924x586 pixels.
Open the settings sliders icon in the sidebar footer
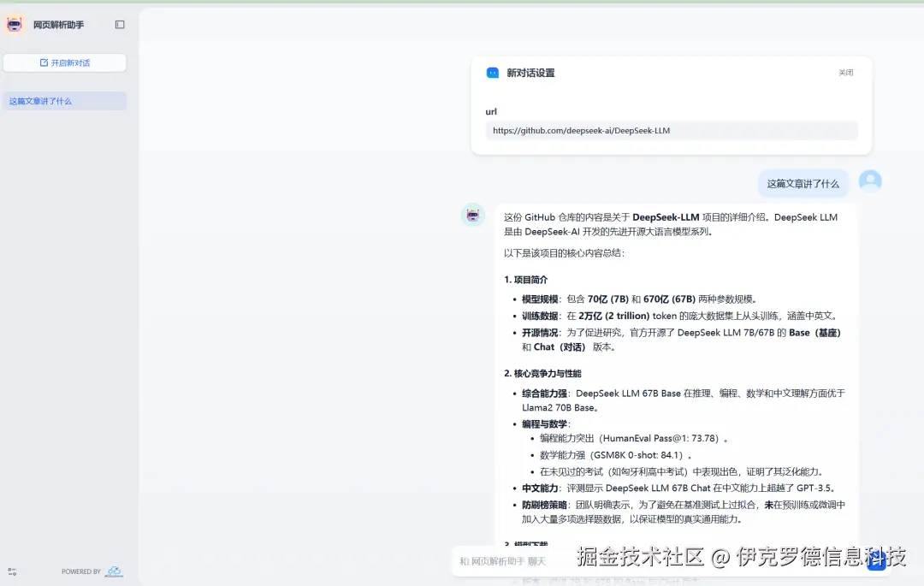[12, 571]
